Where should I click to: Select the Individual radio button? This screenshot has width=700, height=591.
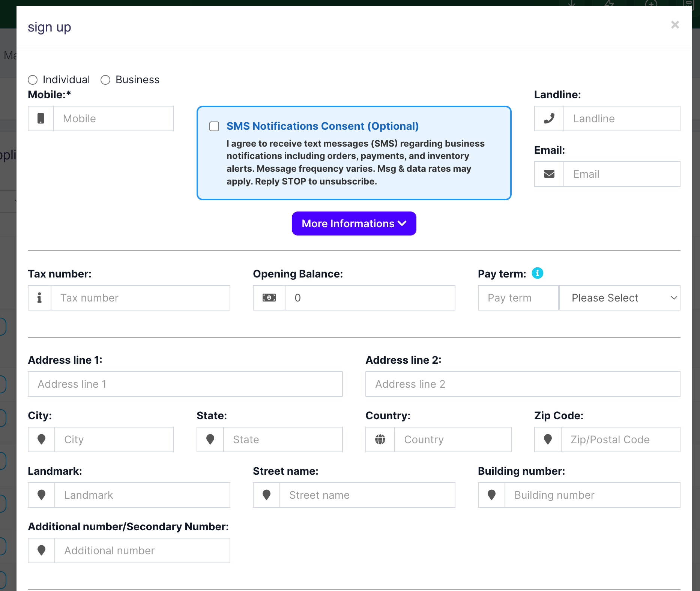33,79
